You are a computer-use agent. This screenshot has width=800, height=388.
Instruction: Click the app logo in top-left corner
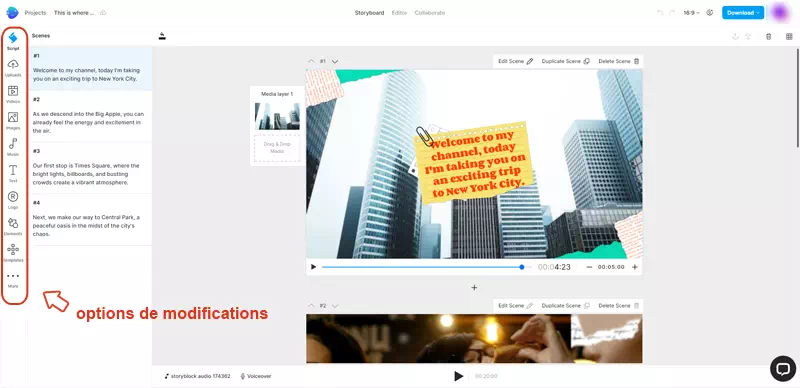12,13
